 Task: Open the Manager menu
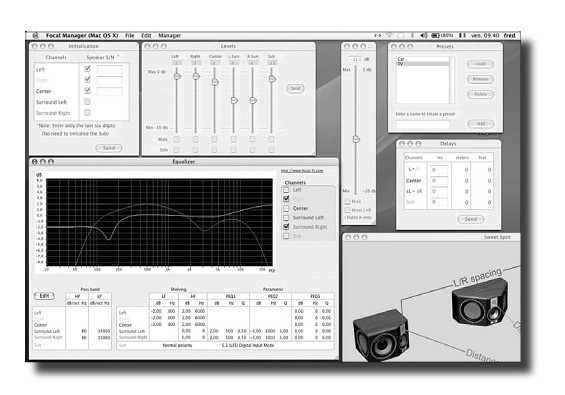click(170, 35)
